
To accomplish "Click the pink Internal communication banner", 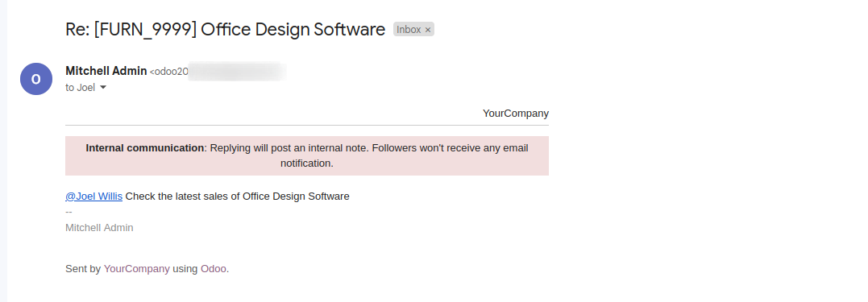I will pos(307,156).
